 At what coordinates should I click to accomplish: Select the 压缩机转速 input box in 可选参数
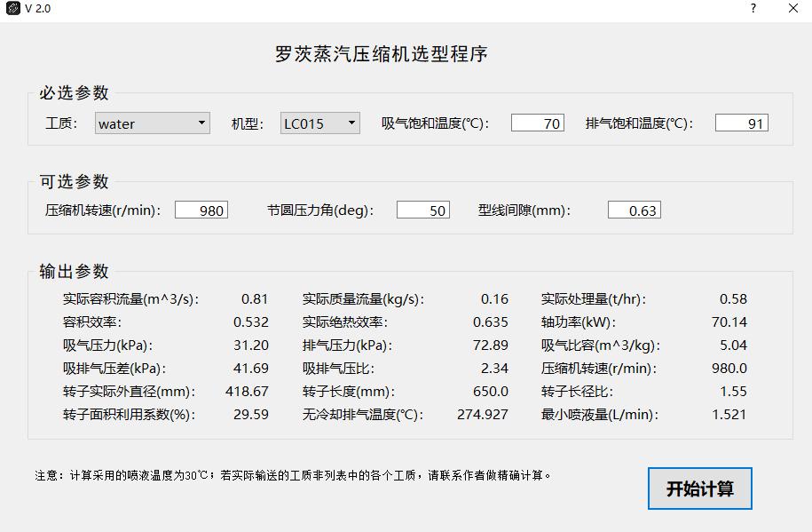point(201,210)
